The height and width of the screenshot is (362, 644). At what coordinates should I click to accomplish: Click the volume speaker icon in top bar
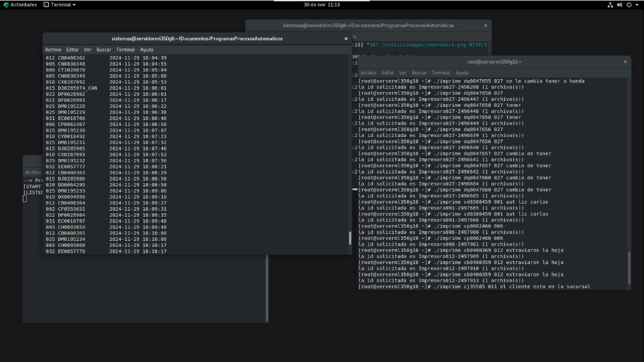[x=620, y=5]
